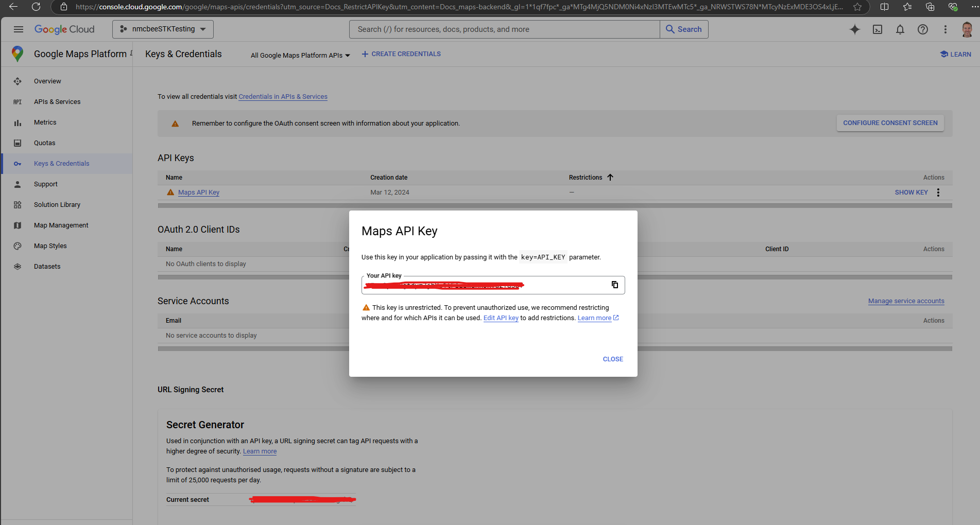Click the Edit API key link
Viewport: 980px width, 525px height.
pyautogui.click(x=501, y=318)
